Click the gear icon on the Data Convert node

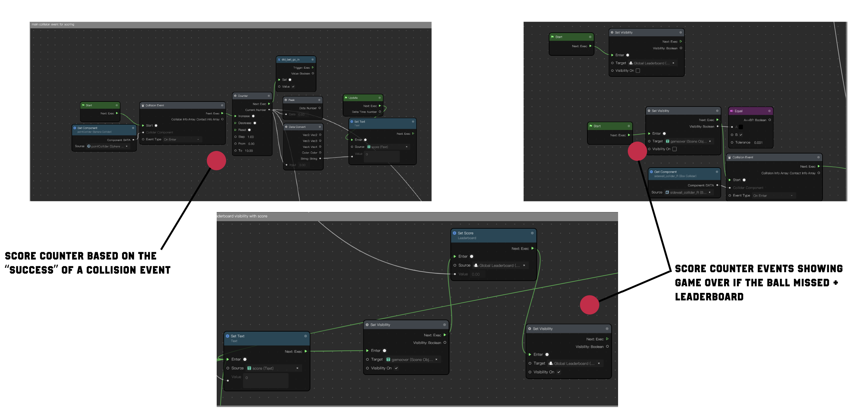point(286,127)
